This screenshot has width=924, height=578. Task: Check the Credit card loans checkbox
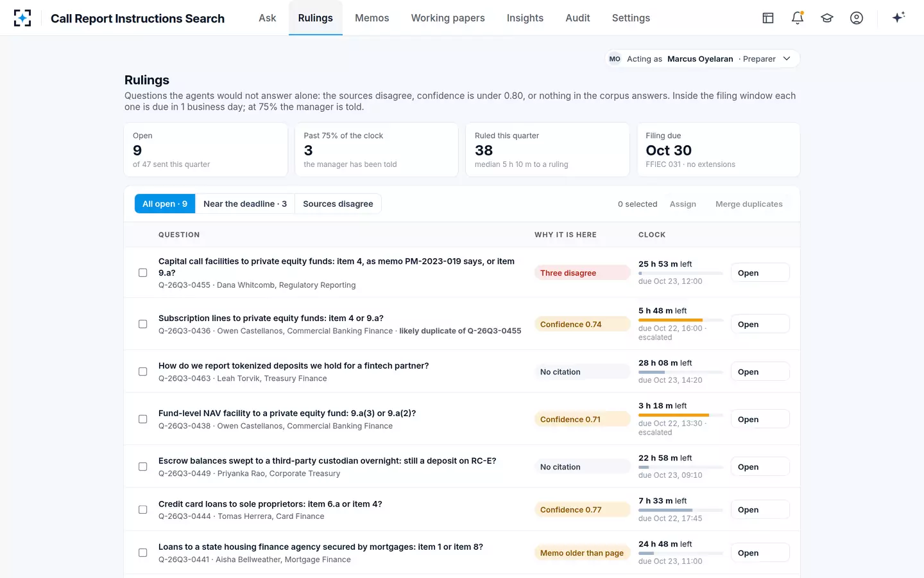(143, 510)
